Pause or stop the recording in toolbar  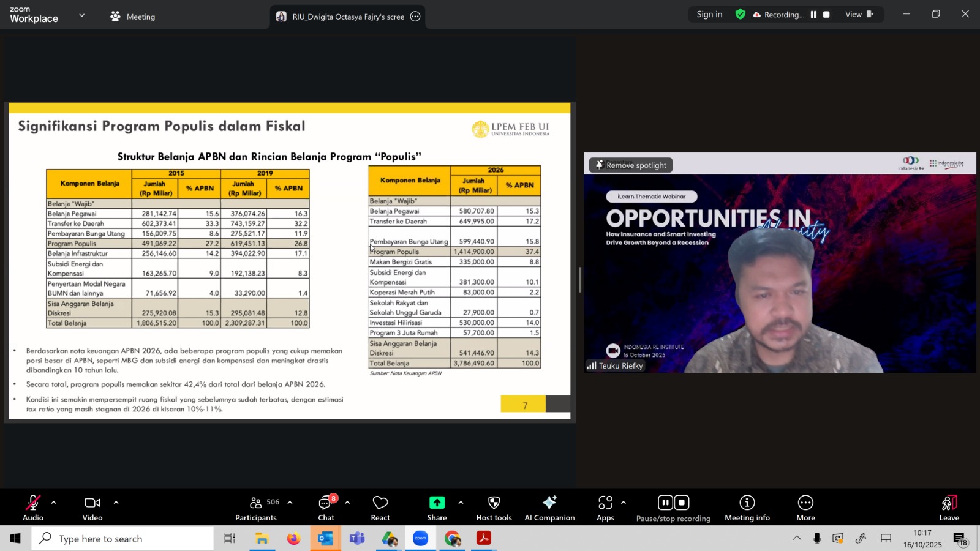[x=673, y=508]
